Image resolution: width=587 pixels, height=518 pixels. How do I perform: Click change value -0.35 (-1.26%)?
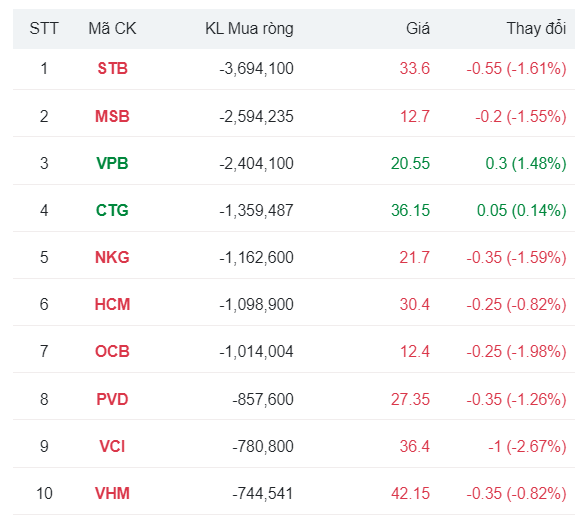coord(516,400)
